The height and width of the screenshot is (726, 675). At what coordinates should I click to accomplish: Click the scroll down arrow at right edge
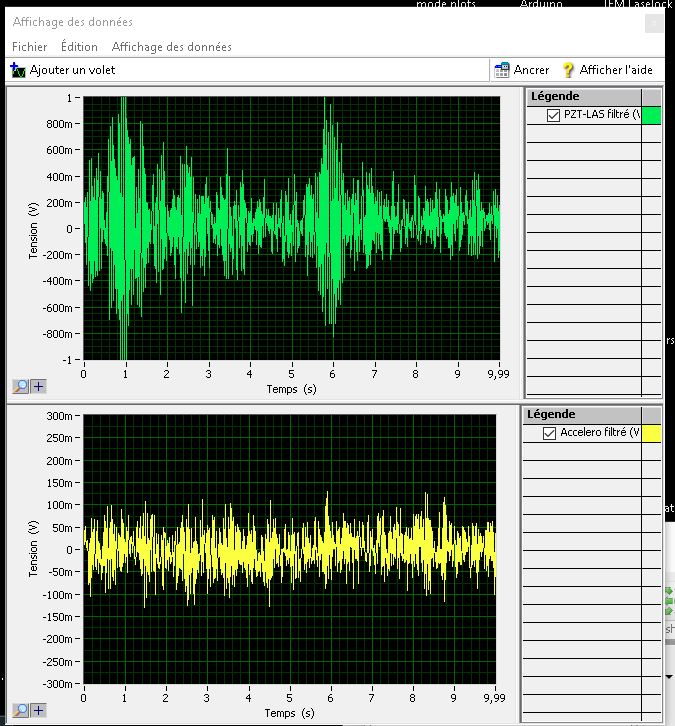coord(668,677)
